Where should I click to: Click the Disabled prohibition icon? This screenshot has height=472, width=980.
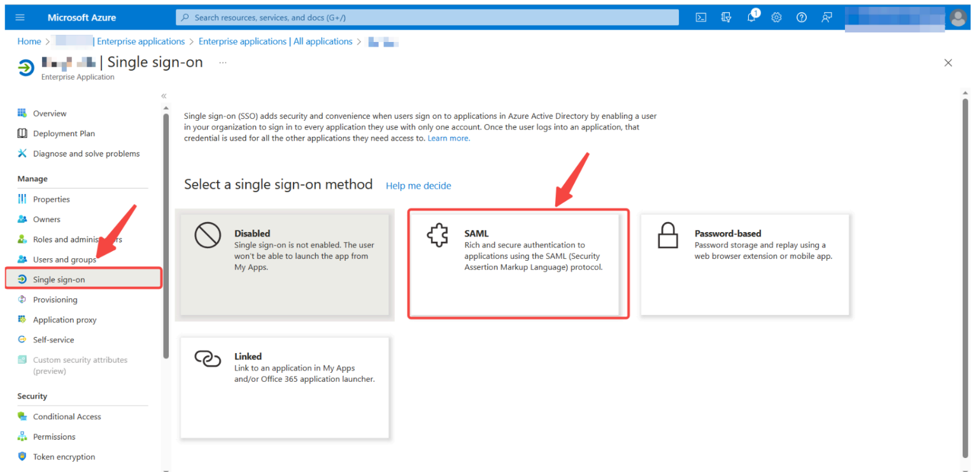[208, 236]
